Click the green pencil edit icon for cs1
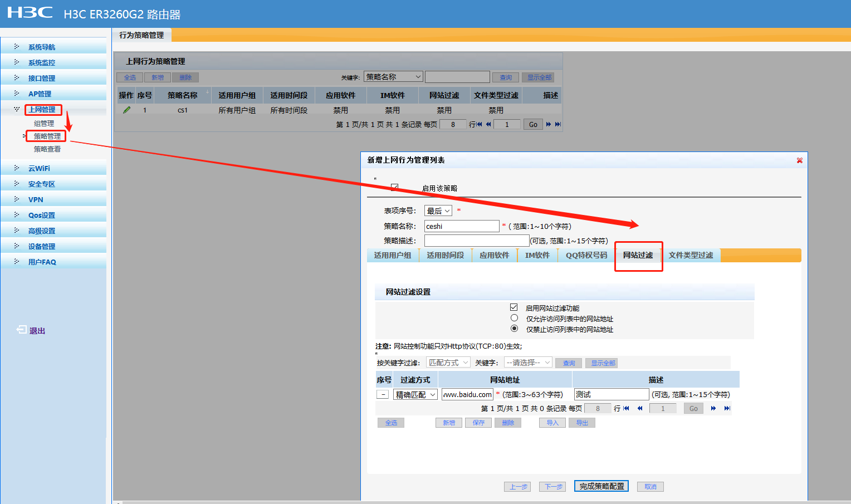This screenshot has height=504, width=851. [126, 110]
